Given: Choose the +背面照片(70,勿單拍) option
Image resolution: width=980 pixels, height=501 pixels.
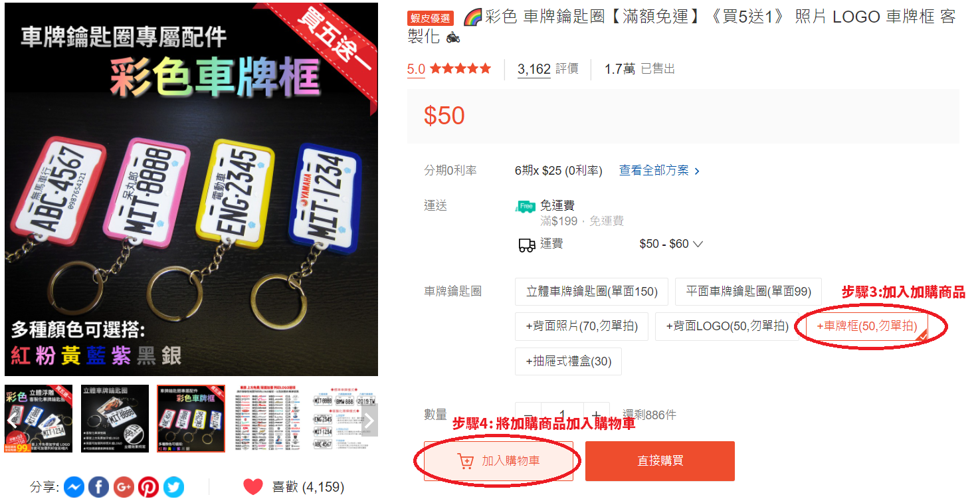Looking at the screenshot, I should pos(581,326).
